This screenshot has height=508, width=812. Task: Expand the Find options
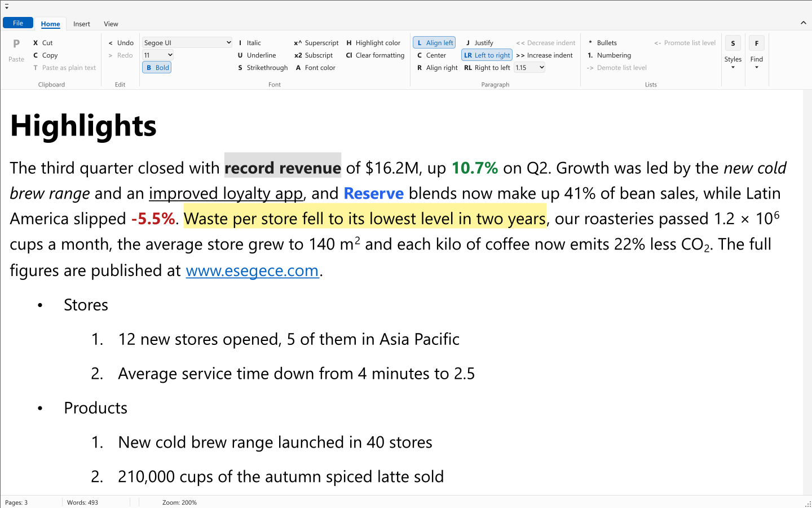(757, 53)
